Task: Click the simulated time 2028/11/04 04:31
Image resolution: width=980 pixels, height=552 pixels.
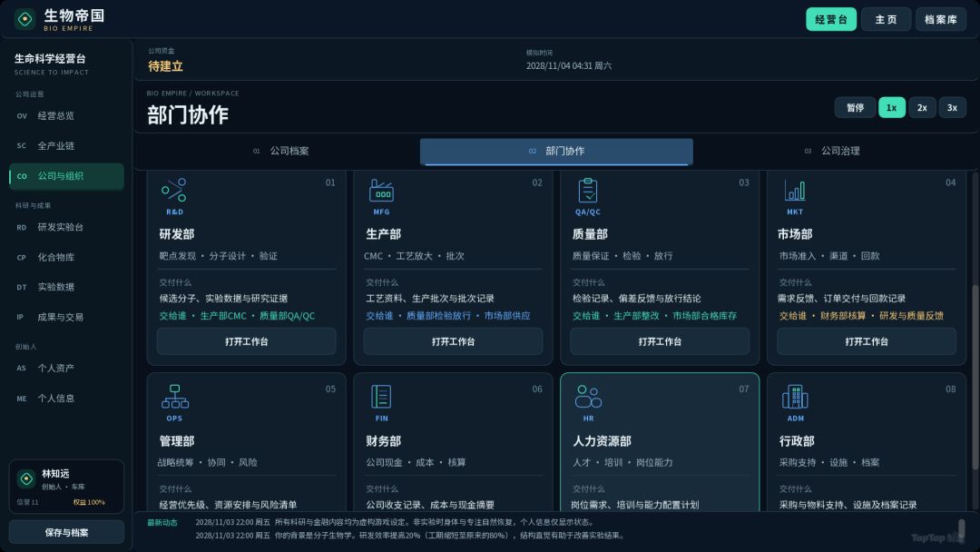Action: click(569, 65)
